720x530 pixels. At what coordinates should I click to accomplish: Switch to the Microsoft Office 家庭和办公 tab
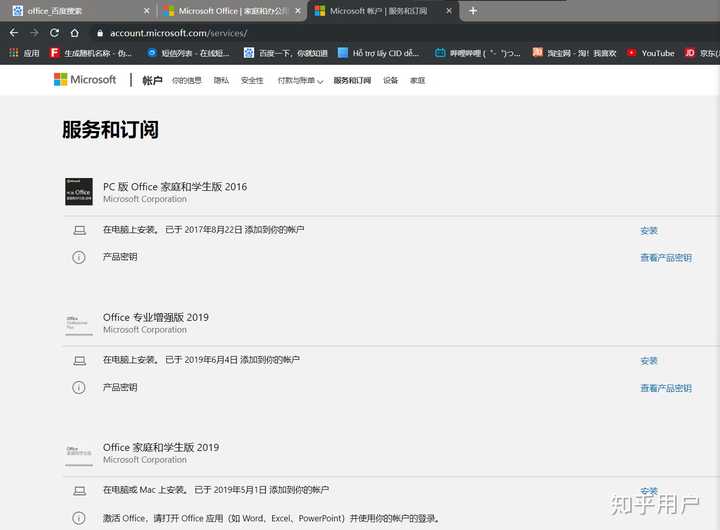[x=232, y=11]
